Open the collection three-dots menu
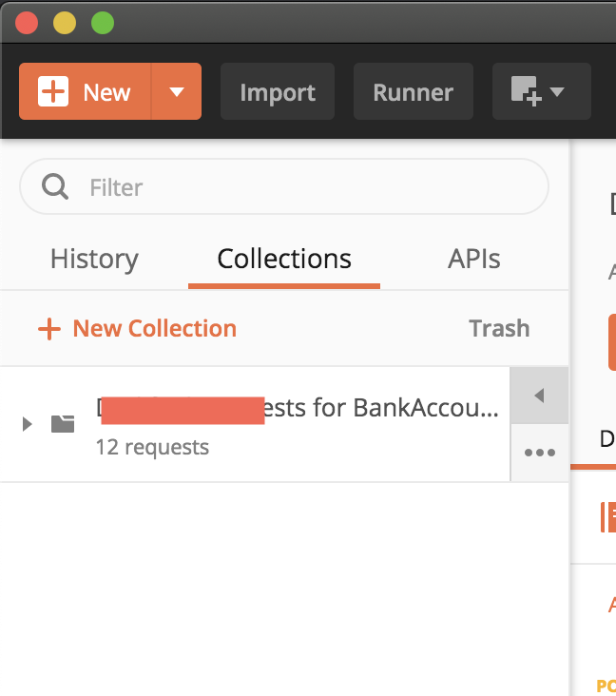 click(540, 453)
